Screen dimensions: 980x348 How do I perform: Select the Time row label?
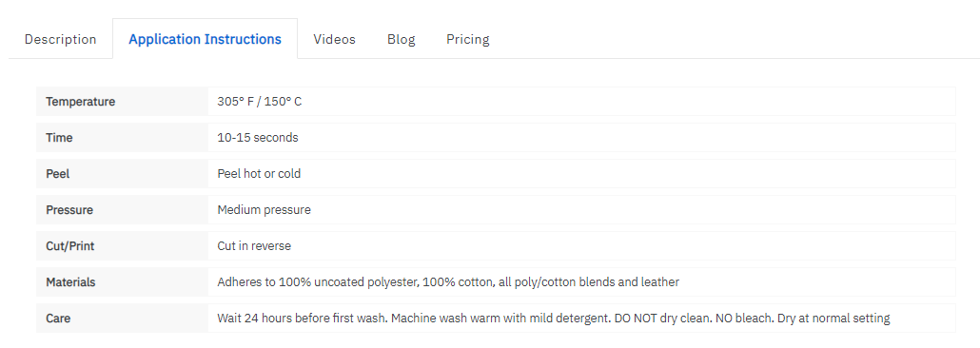coord(59,138)
